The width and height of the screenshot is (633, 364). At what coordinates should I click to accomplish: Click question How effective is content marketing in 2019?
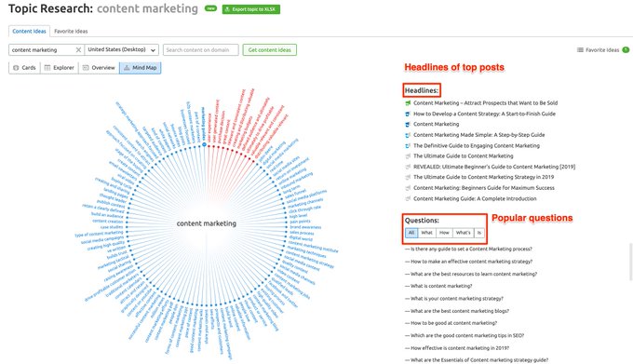coord(457,348)
